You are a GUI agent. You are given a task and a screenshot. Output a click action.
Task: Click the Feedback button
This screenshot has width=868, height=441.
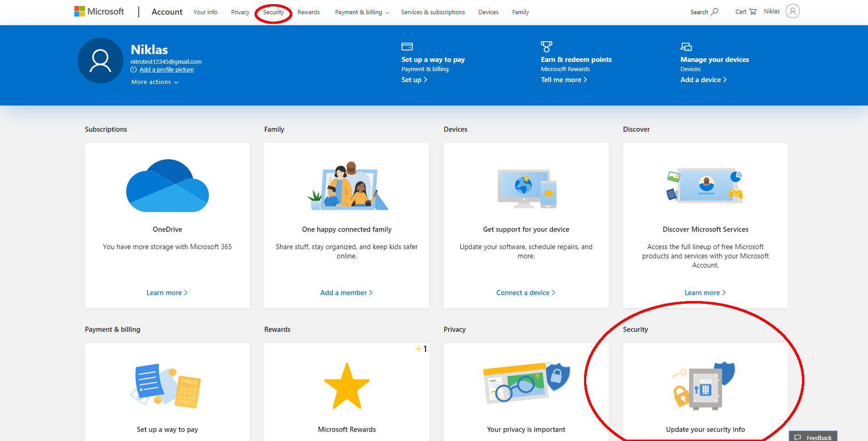[x=813, y=436]
